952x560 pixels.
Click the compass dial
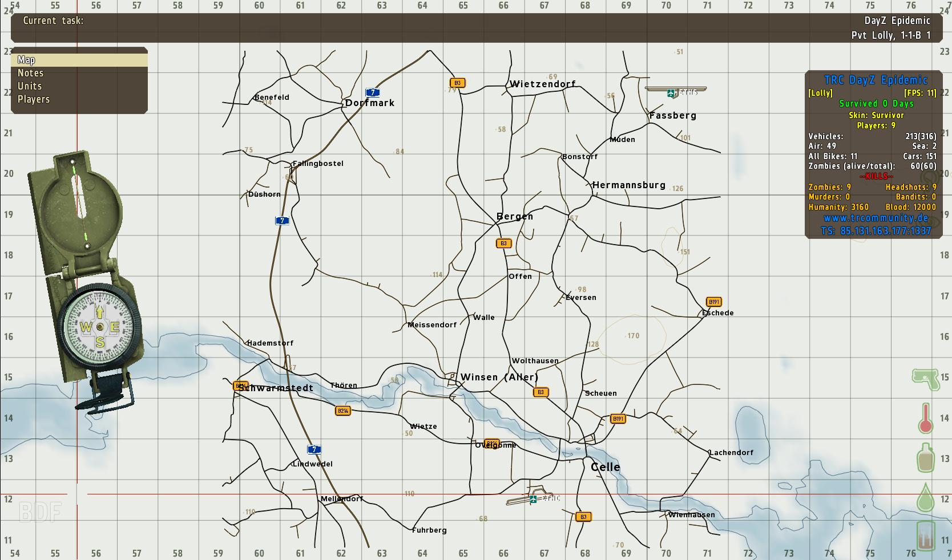point(100,327)
